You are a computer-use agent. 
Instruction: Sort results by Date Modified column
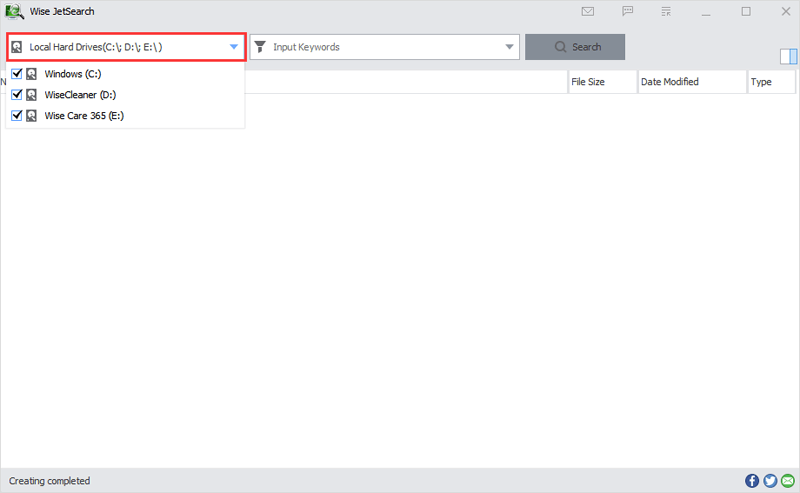click(x=692, y=82)
